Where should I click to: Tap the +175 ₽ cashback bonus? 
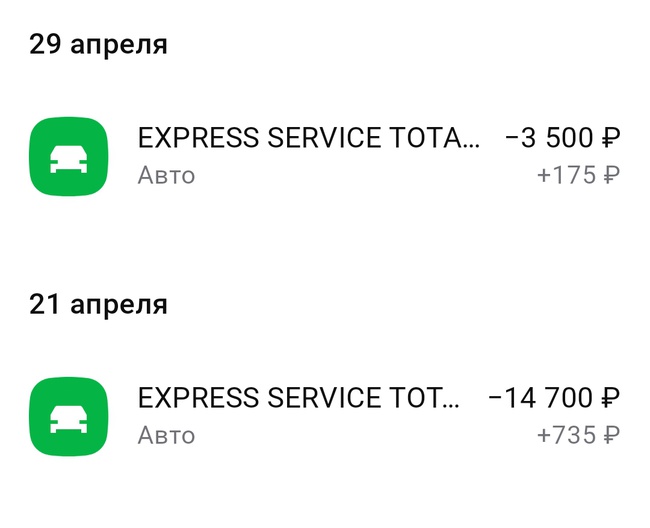[578, 175]
